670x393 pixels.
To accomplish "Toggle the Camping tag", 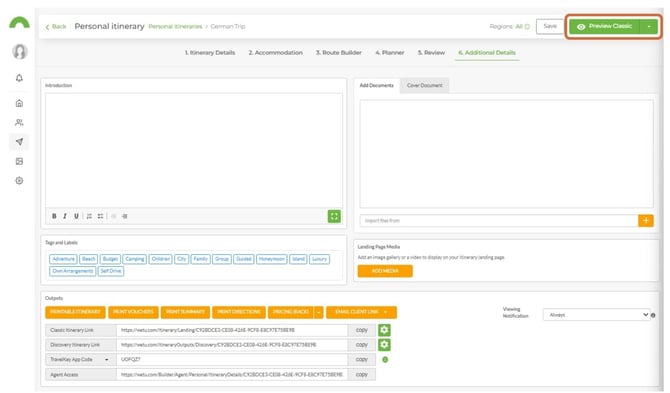I will 135,259.
